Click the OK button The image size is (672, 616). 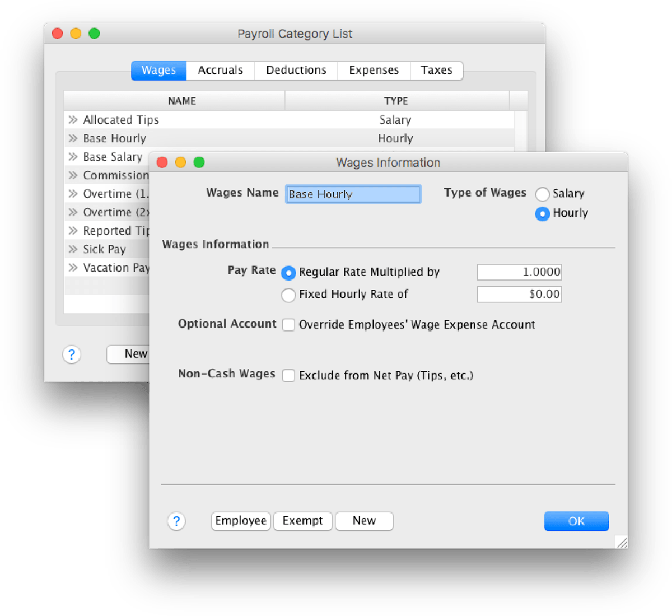[x=576, y=521]
